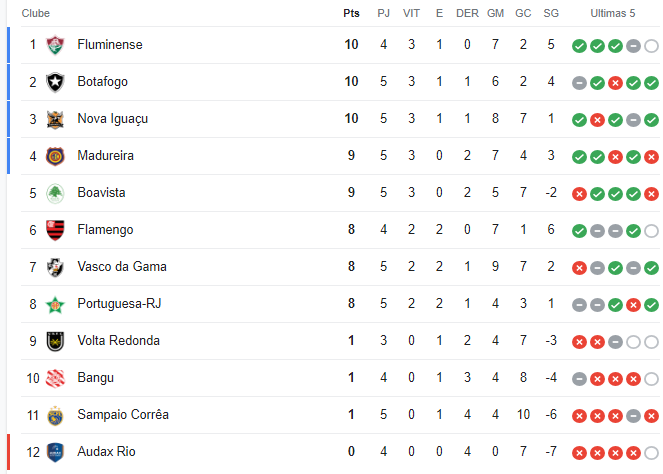663x474 pixels.
Task: Click the Ultimas 5 column header
Action: point(613,14)
